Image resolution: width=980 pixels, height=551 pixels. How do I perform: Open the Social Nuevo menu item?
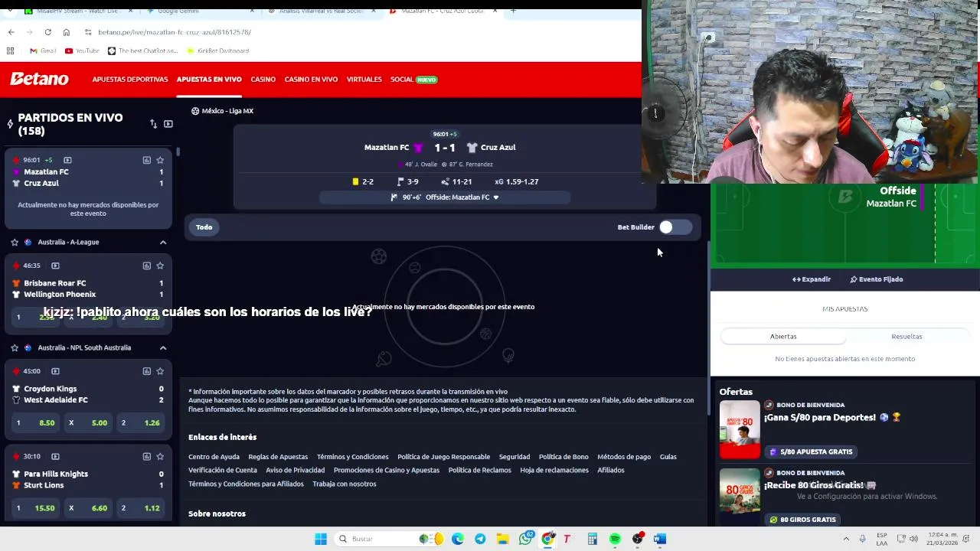413,80
